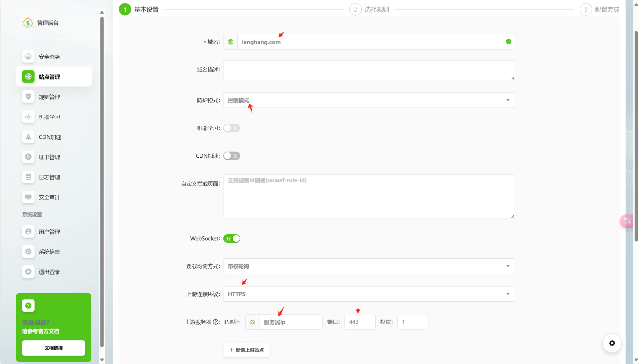Image resolution: width=639 pixels, height=364 pixels.
Task: Click the 文档链接 button
Action: coord(54,348)
